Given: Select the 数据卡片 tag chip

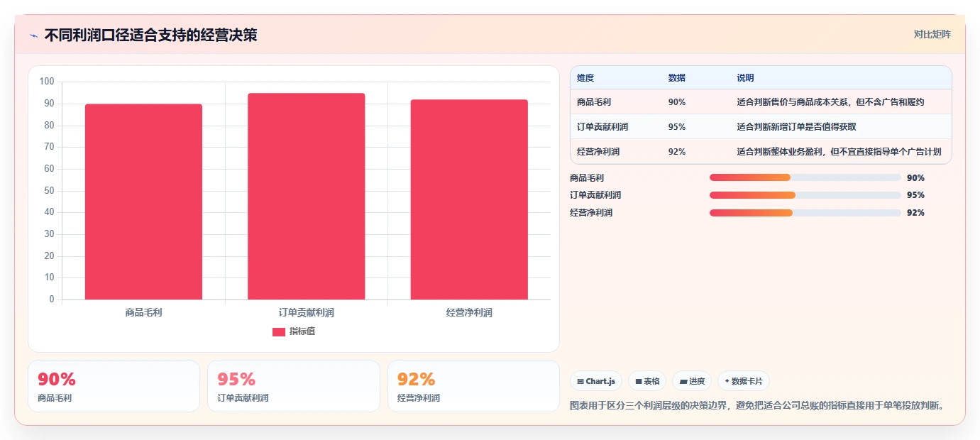Looking at the screenshot, I should tap(744, 381).
